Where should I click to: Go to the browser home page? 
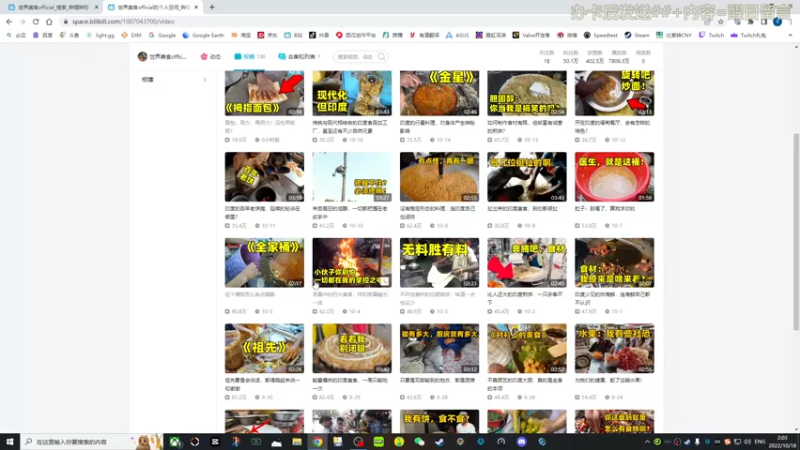[x=49, y=22]
